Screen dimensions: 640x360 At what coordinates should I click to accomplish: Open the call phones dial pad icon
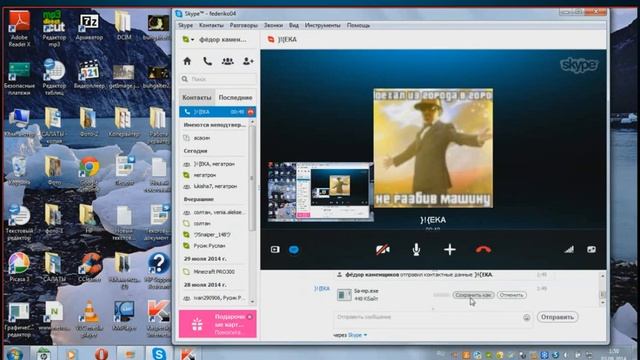207,61
